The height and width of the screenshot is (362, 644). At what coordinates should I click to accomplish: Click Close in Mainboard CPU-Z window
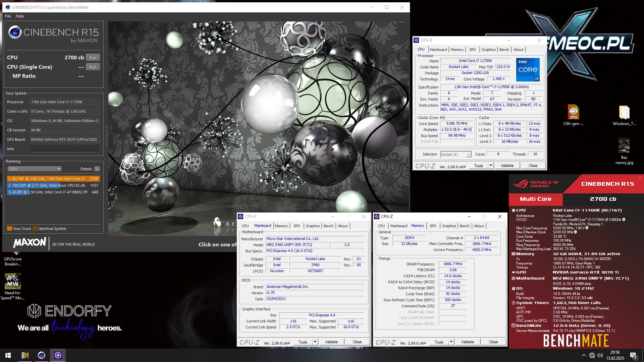357,342
